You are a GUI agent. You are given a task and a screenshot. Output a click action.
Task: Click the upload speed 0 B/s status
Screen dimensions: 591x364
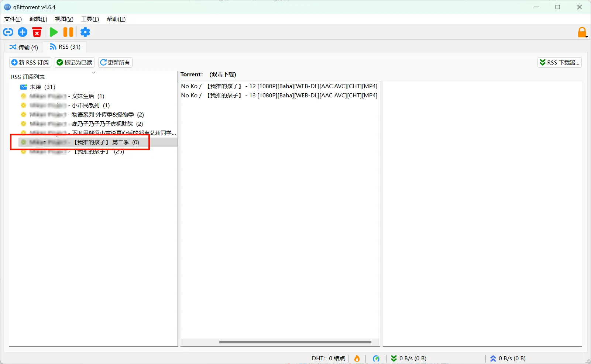pos(508,358)
